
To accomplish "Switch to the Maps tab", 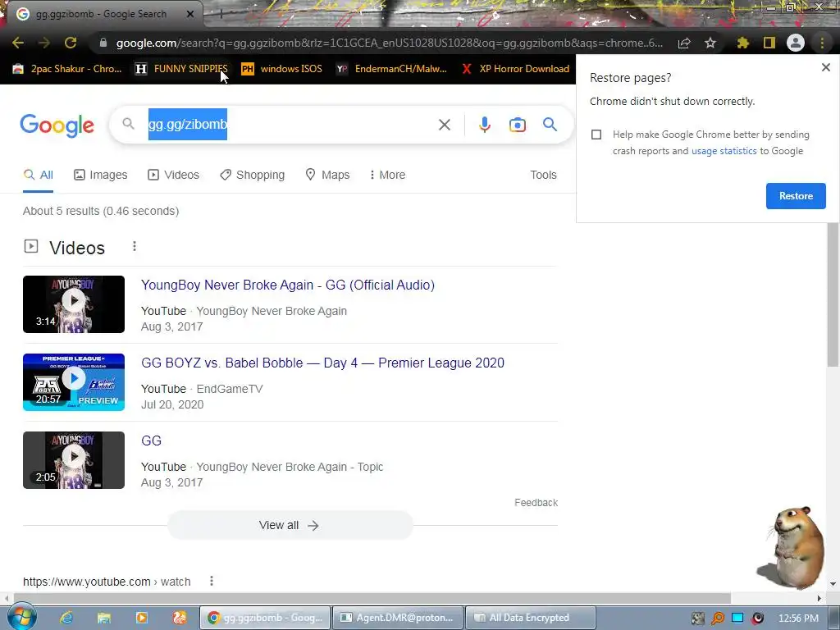I will point(327,175).
